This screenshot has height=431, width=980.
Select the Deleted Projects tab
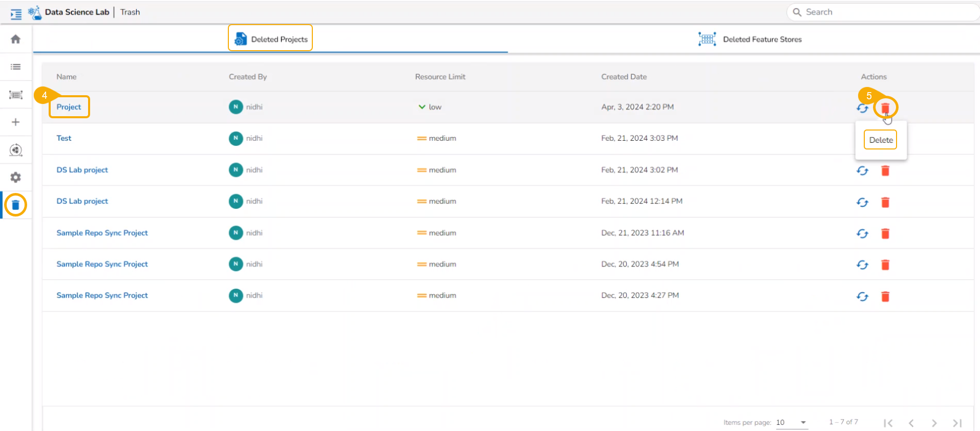tap(270, 39)
